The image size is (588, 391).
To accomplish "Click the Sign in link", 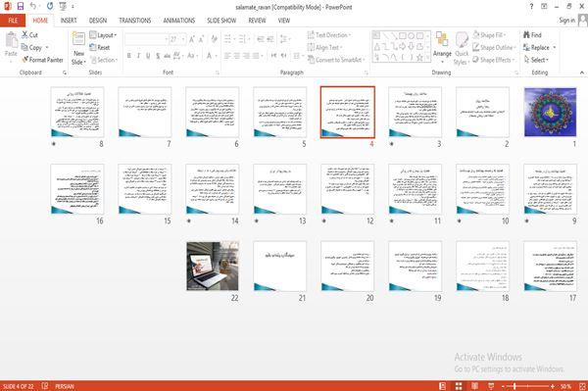I will (x=566, y=21).
